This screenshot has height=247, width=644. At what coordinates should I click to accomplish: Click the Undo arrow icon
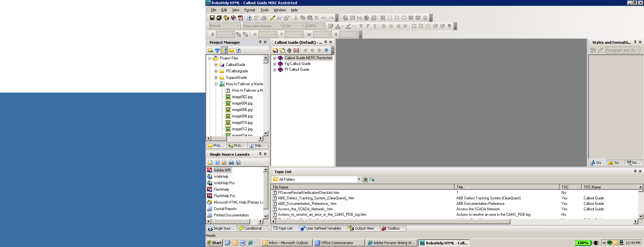pos(324,18)
